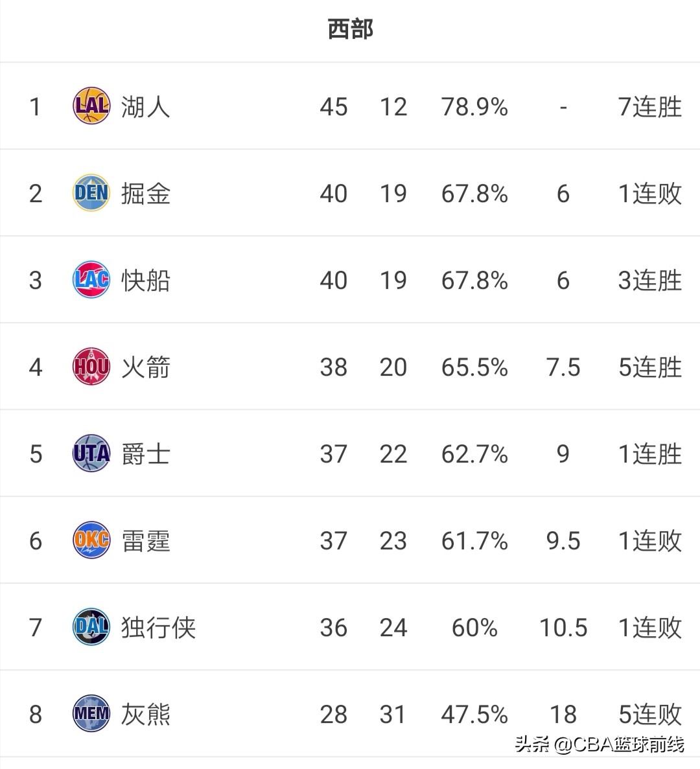Open the 火箭 team name link
This screenshot has height=769, width=700.
point(146,367)
